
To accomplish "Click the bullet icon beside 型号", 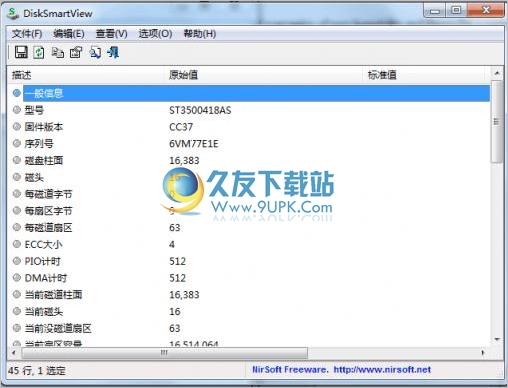I will (17, 110).
